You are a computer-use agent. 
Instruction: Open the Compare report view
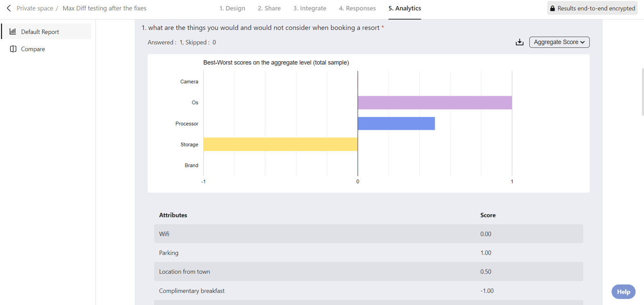coord(33,49)
